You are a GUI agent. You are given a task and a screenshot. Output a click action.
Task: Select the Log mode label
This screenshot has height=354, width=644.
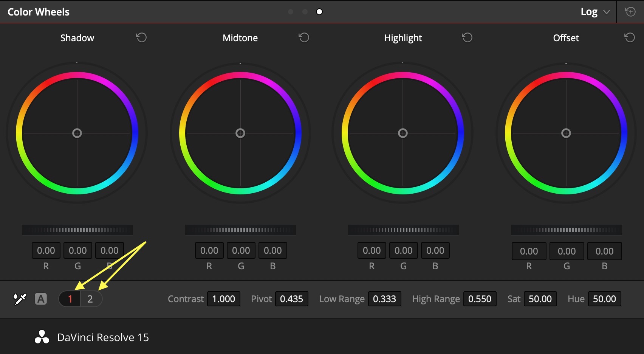pyautogui.click(x=589, y=12)
